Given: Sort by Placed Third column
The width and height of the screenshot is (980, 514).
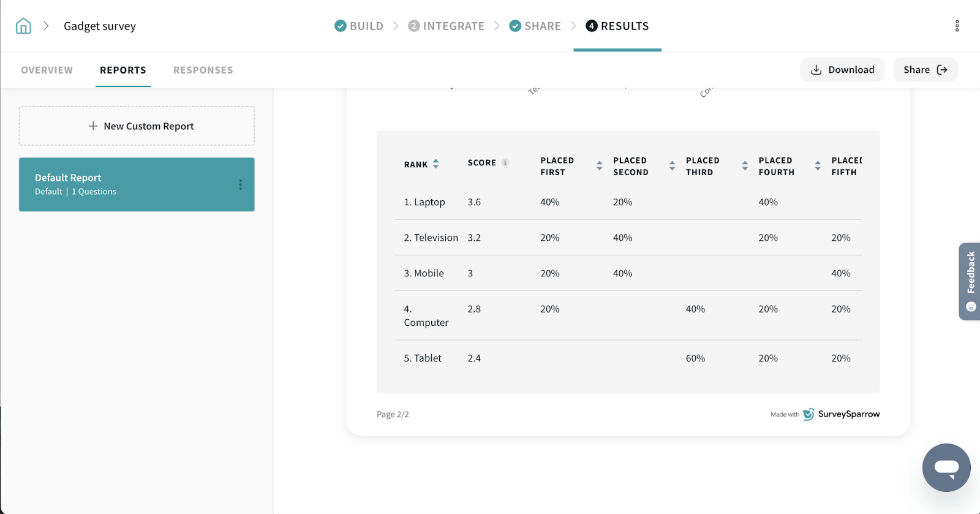Looking at the screenshot, I should [x=745, y=165].
